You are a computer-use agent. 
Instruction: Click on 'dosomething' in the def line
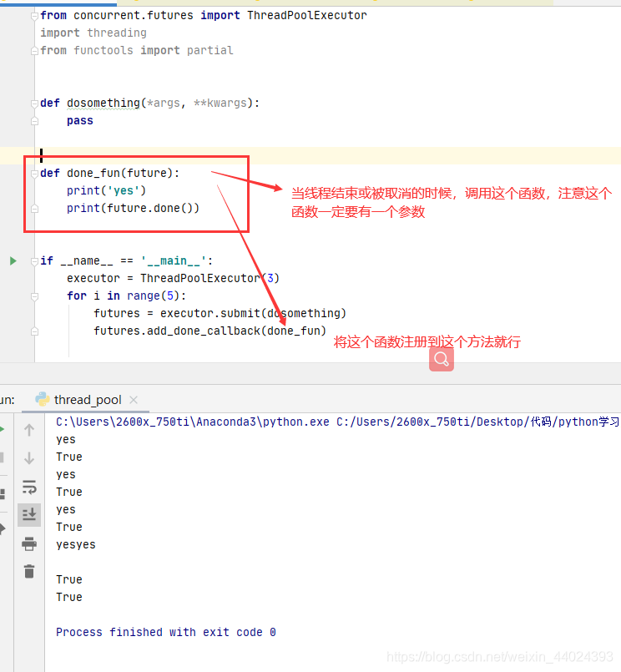103,104
